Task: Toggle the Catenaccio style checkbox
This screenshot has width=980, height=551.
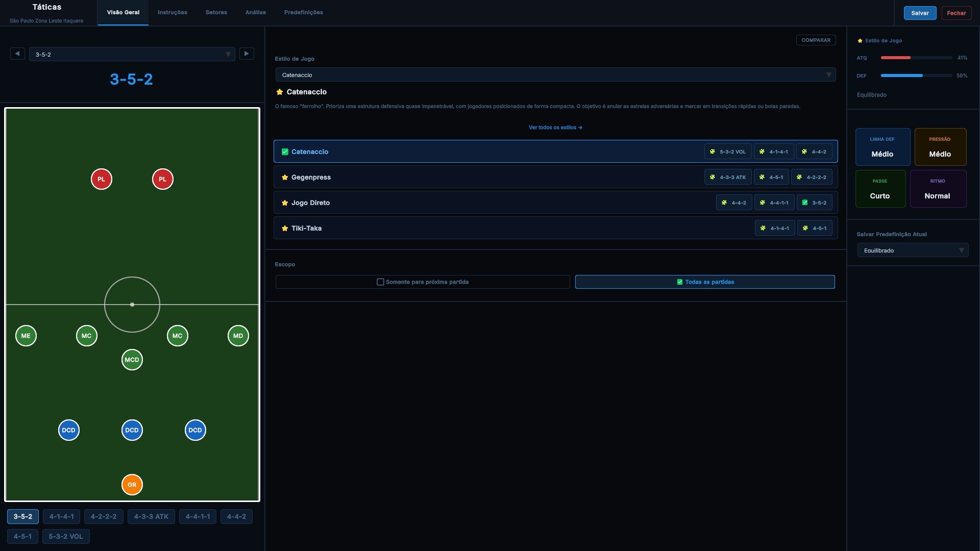Action: tap(285, 152)
